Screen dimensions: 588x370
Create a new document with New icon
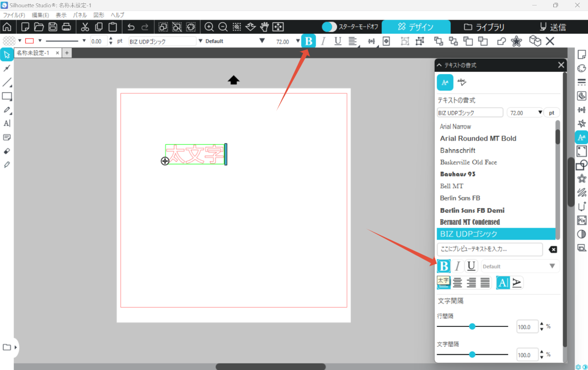[25, 27]
